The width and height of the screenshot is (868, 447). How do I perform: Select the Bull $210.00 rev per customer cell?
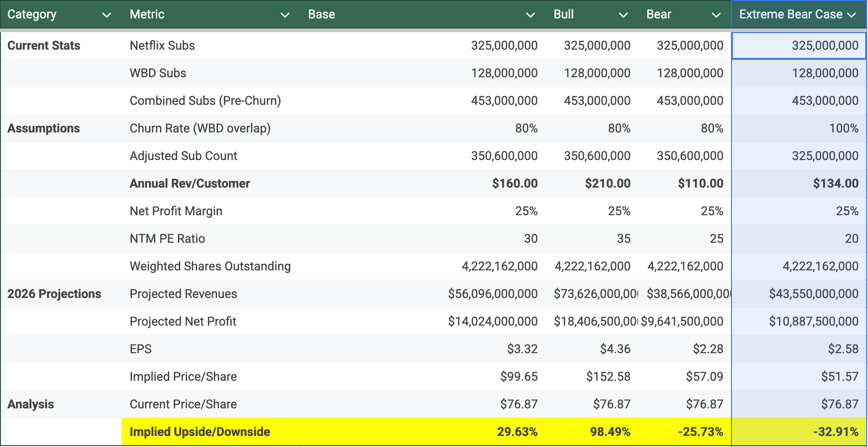592,183
